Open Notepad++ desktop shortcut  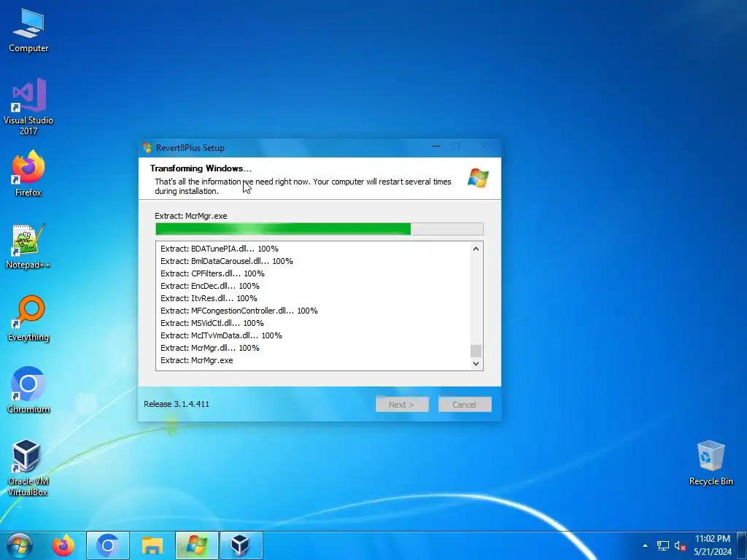[x=28, y=246]
